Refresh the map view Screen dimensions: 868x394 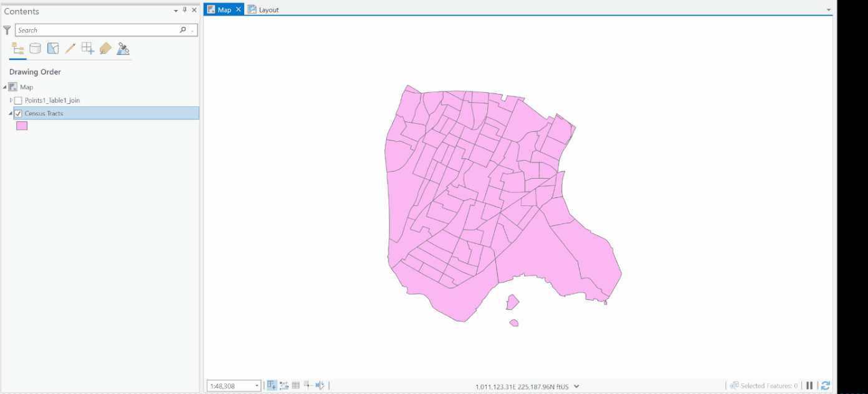pos(826,385)
